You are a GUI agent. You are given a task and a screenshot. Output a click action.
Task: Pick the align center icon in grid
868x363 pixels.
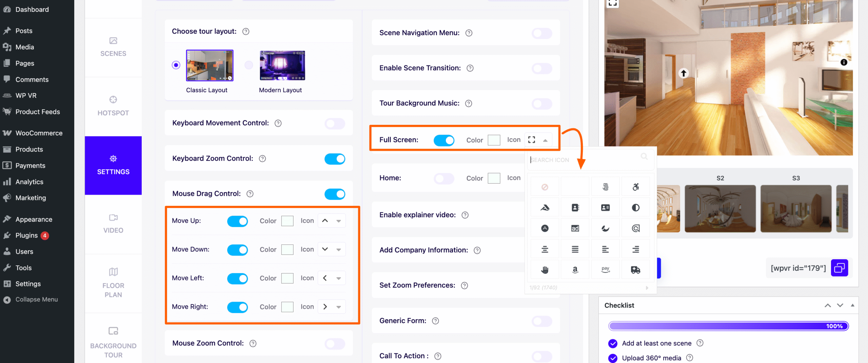click(x=545, y=249)
